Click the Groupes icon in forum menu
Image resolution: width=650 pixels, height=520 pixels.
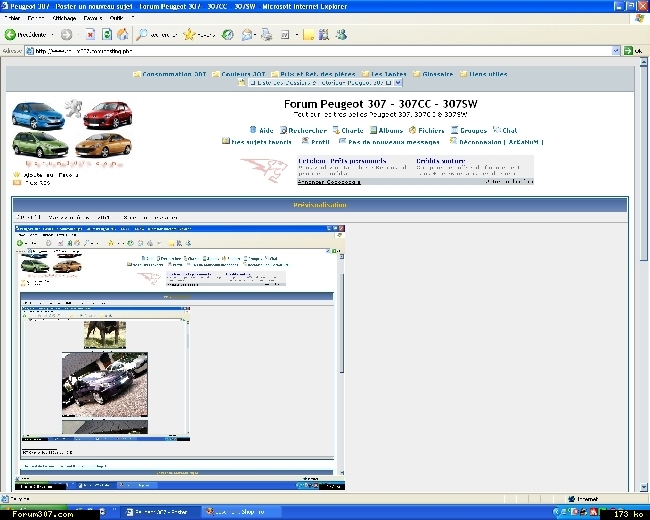coord(454,130)
